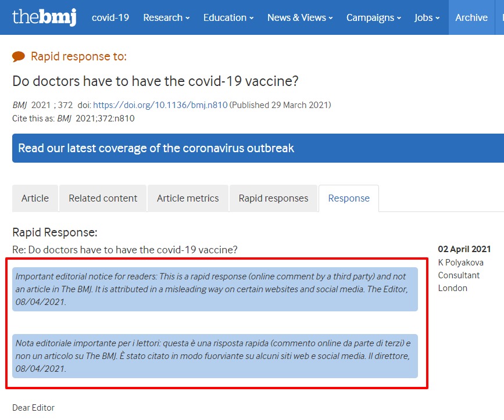Click the article title heading

click(x=155, y=81)
